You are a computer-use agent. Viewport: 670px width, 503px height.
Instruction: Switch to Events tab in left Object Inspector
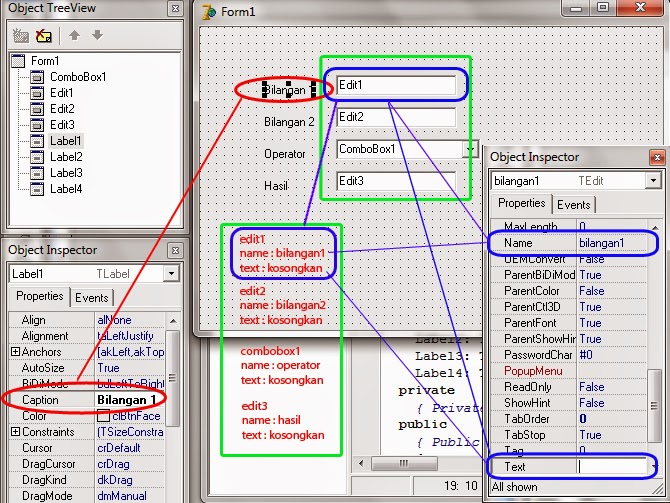click(91, 298)
